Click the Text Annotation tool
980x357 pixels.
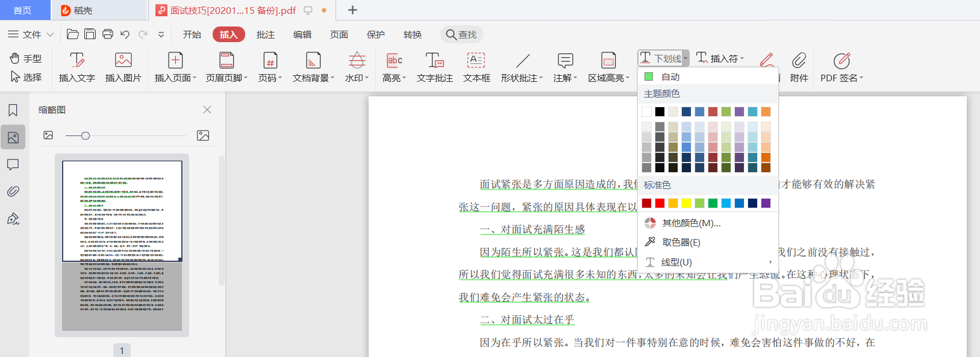tap(435, 67)
